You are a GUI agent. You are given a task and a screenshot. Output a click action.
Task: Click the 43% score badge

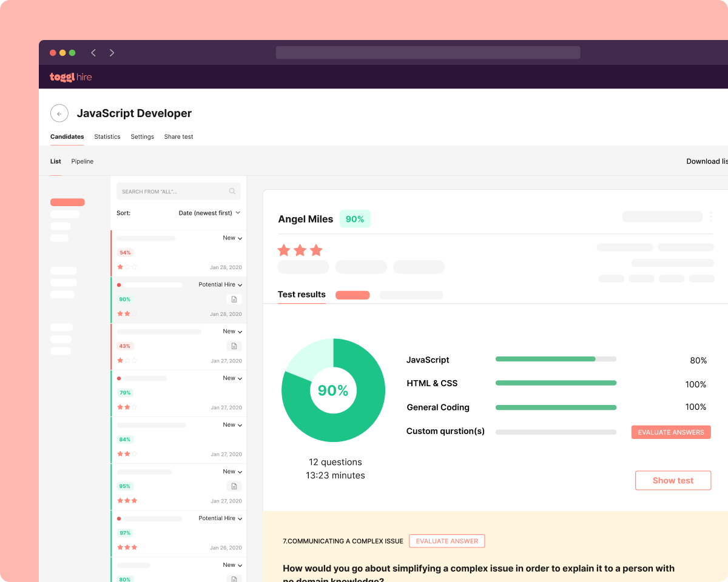125,346
